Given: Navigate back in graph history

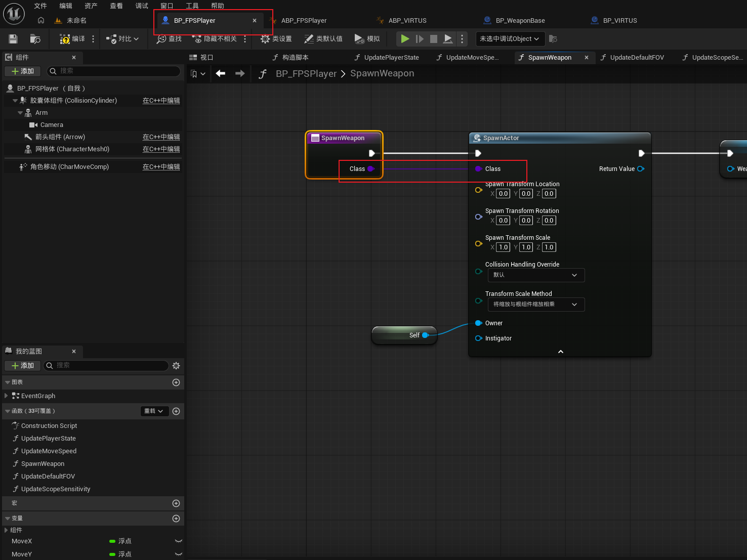Looking at the screenshot, I should (221, 73).
